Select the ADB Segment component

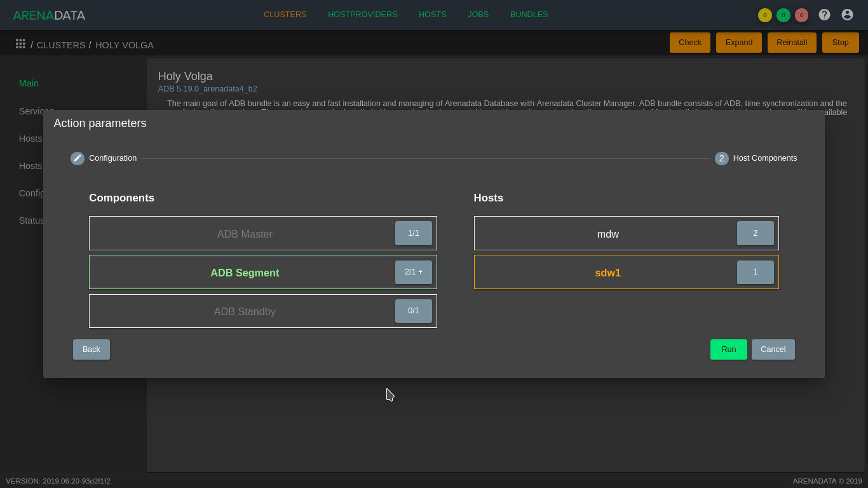245,273
